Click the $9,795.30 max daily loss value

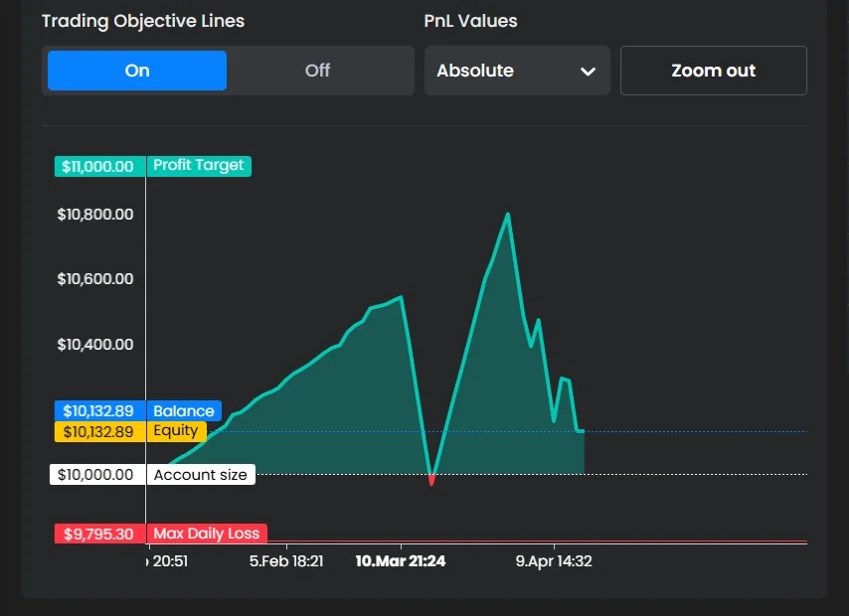(98, 534)
